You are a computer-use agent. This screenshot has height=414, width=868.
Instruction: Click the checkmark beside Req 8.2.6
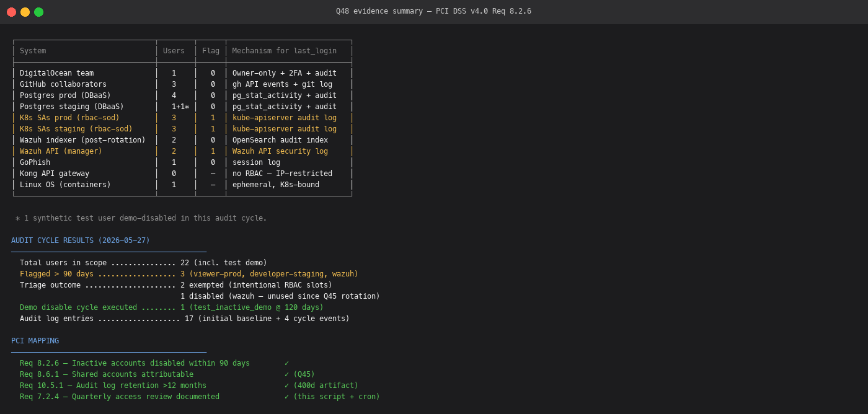pos(286,363)
